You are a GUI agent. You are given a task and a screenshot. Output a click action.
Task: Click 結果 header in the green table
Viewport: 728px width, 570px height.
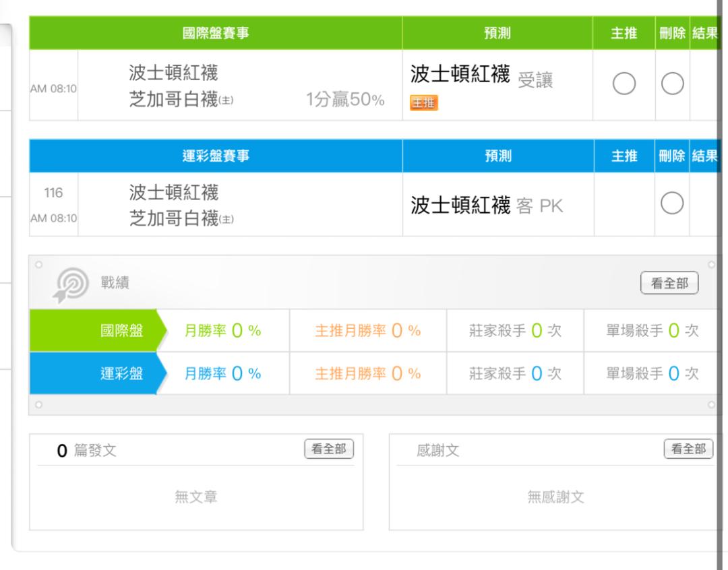click(x=704, y=33)
